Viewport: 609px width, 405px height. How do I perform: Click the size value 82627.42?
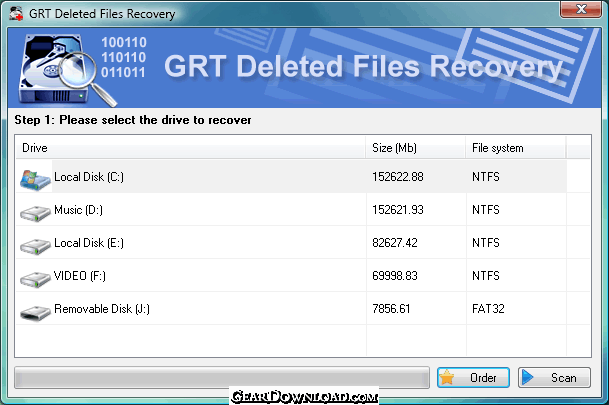395,243
